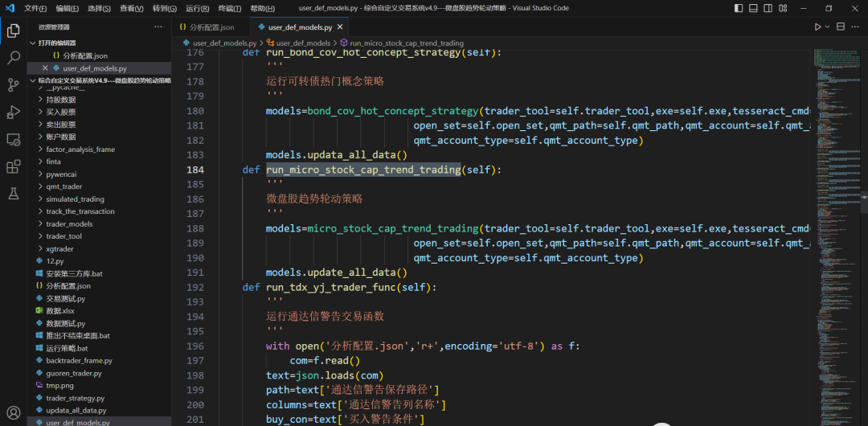
Task: Open 运行策略.bat in the file tree
Action: pyautogui.click(x=67, y=348)
